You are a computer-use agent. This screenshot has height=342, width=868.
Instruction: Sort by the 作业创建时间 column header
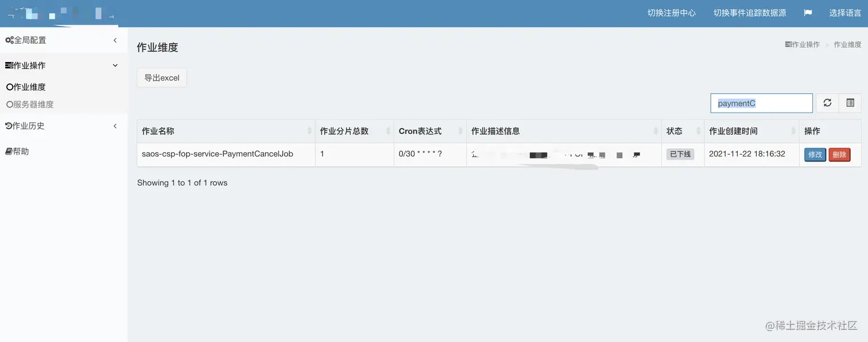[751, 131]
